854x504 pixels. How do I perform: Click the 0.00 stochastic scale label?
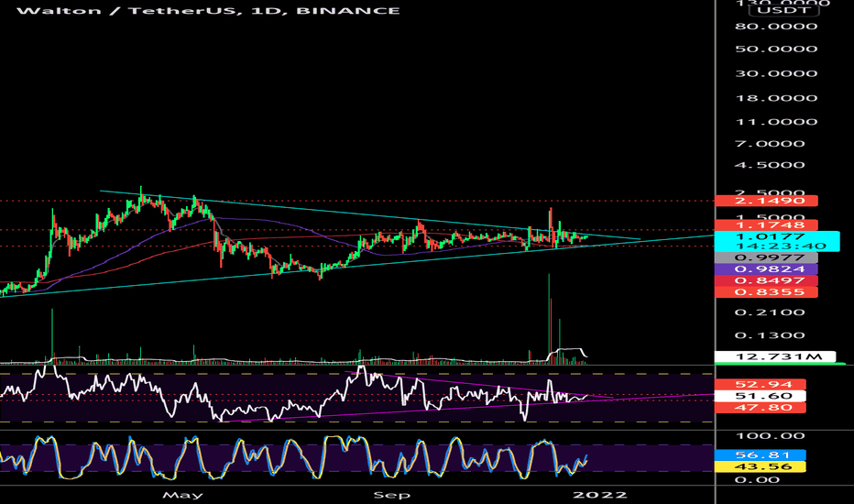(756, 480)
